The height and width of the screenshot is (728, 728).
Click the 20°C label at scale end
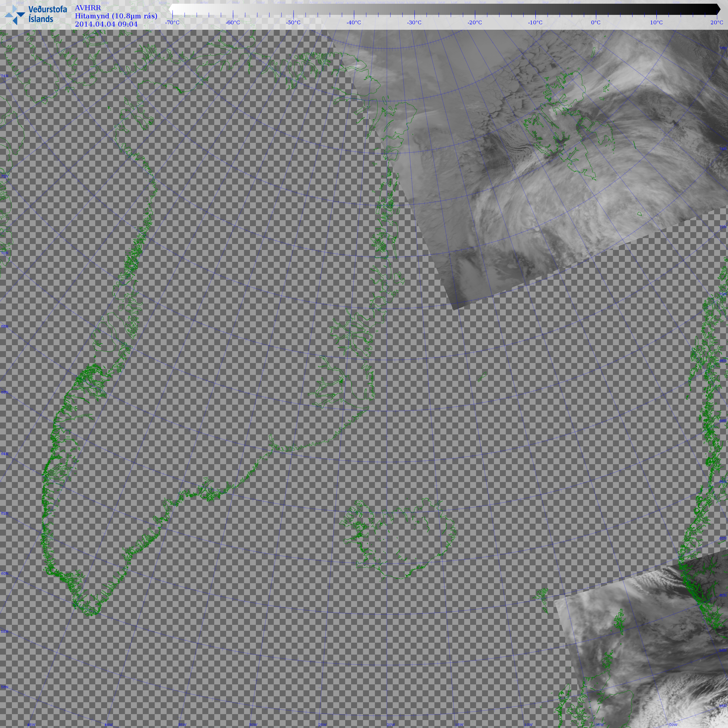click(716, 23)
